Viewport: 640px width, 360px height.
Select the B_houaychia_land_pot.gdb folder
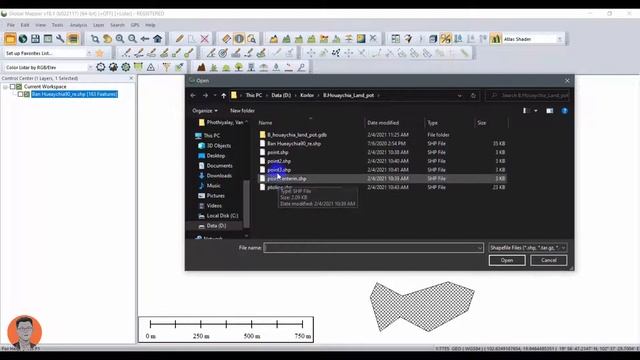(x=297, y=135)
